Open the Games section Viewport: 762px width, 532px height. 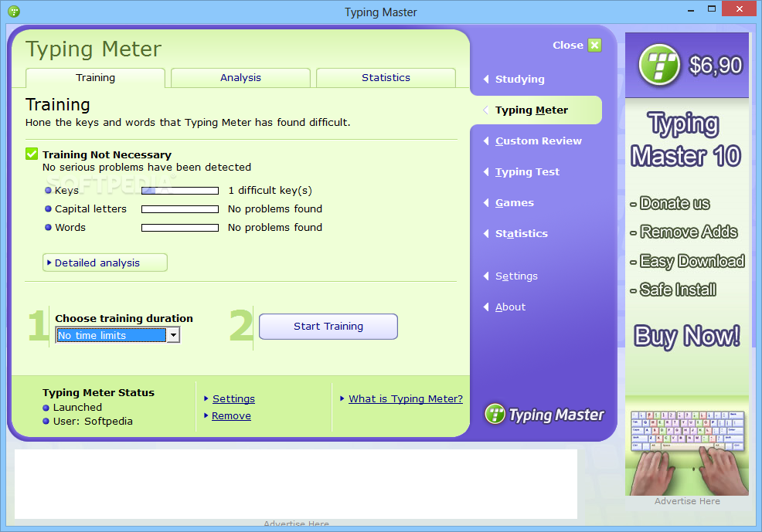514,203
